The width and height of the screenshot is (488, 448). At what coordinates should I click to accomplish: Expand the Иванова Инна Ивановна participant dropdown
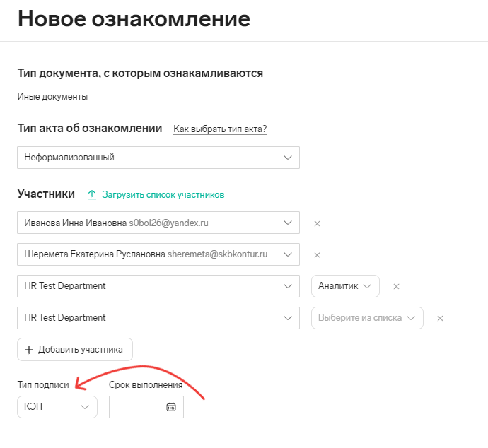point(158,223)
